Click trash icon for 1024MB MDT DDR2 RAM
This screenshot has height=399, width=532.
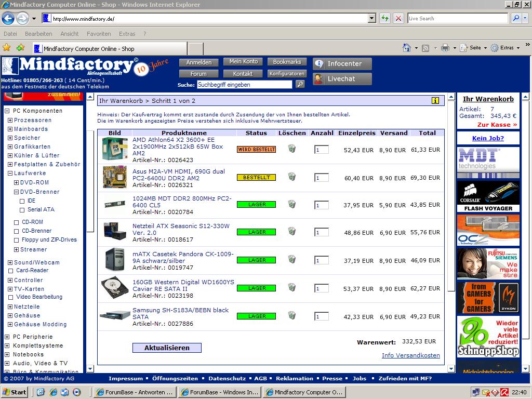click(292, 204)
